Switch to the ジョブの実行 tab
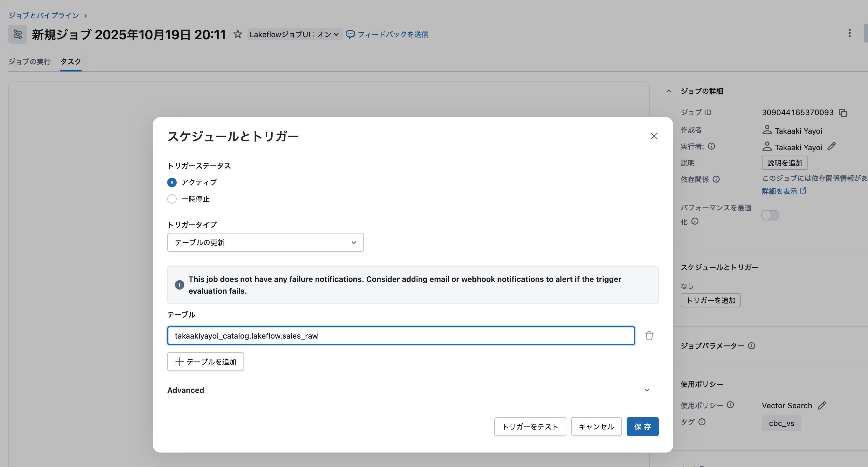 click(29, 62)
